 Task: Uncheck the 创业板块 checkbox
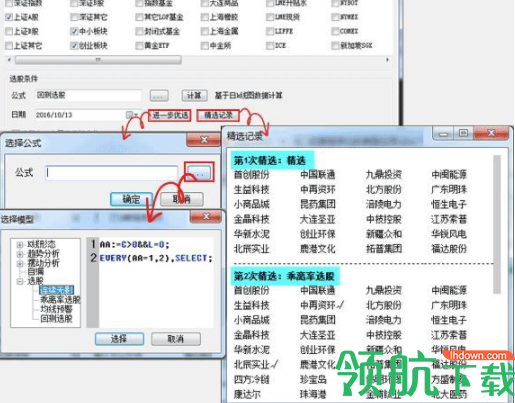click(x=74, y=46)
